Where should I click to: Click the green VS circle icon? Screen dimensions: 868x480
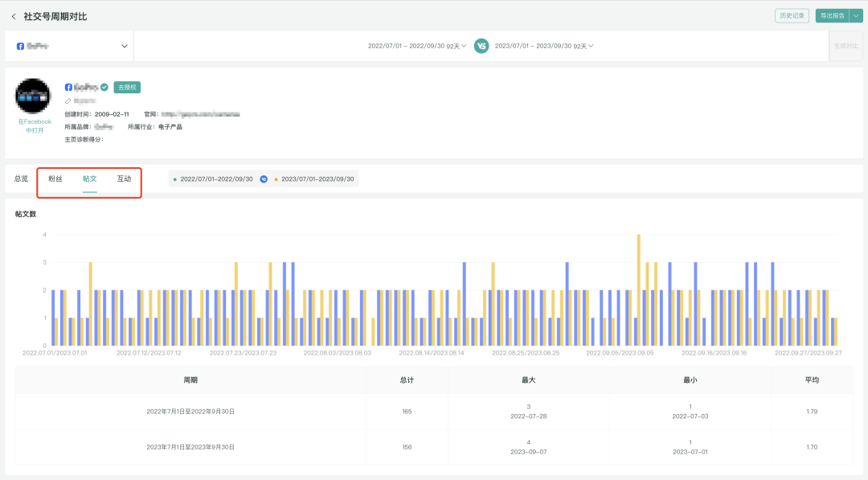pyautogui.click(x=481, y=46)
